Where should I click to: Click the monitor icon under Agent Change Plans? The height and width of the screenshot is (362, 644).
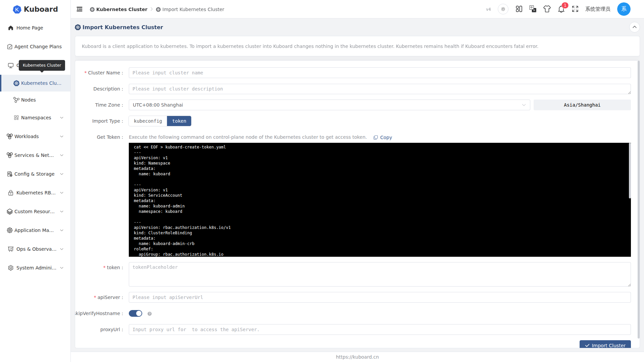[x=11, y=65]
